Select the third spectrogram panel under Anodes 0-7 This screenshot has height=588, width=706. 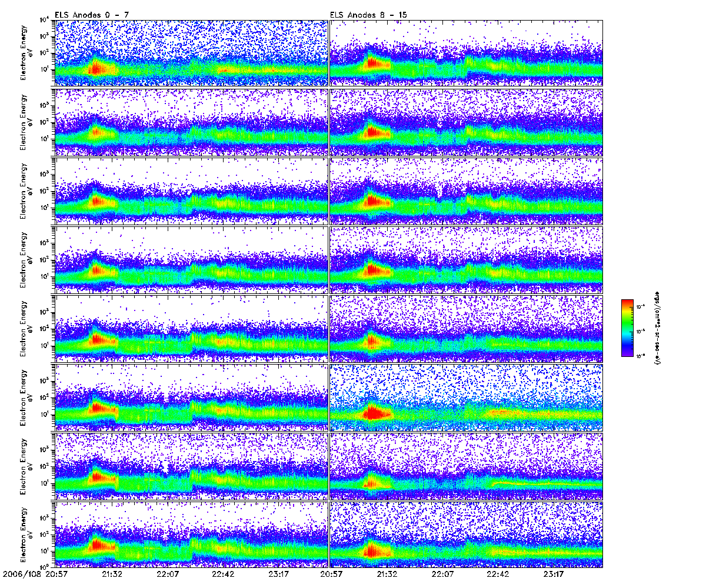click(x=191, y=191)
